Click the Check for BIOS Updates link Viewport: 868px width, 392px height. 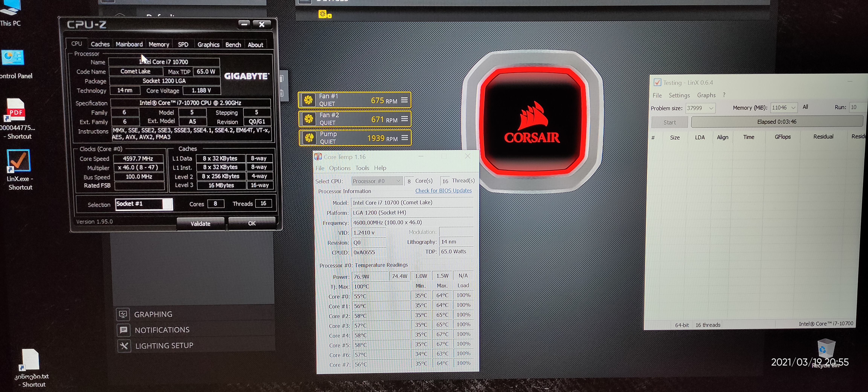pos(443,190)
